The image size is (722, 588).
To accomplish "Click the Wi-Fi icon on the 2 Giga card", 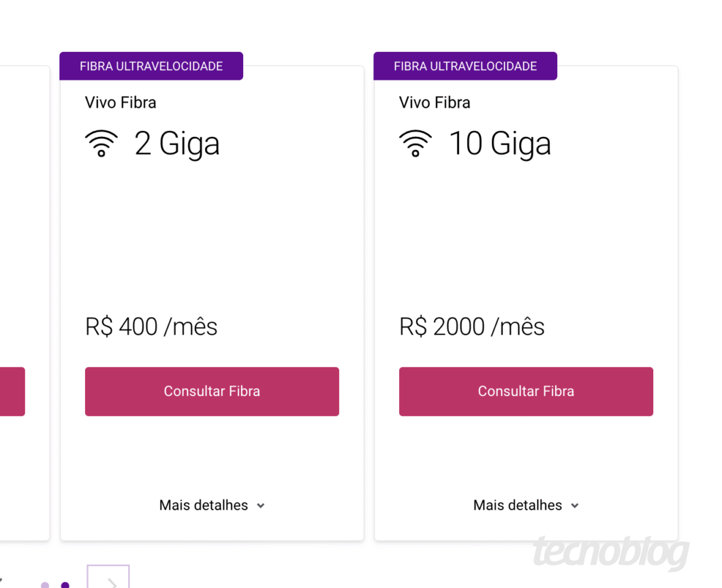I will (101, 143).
